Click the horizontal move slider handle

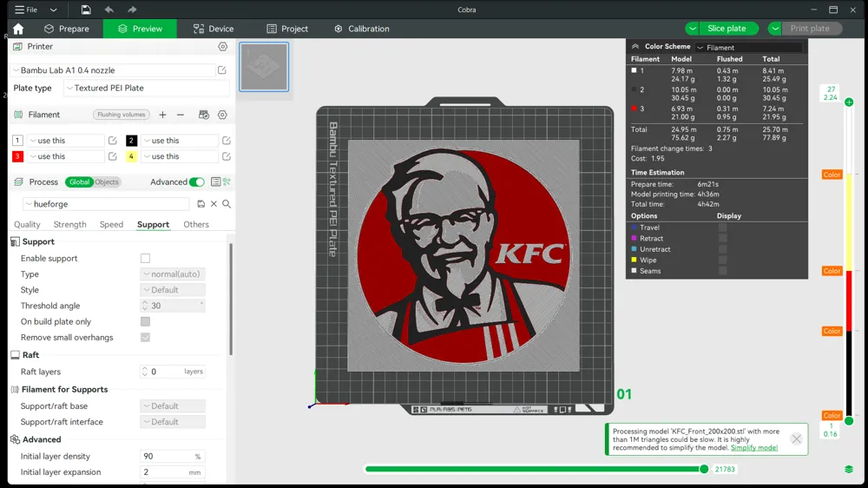click(x=704, y=469)
